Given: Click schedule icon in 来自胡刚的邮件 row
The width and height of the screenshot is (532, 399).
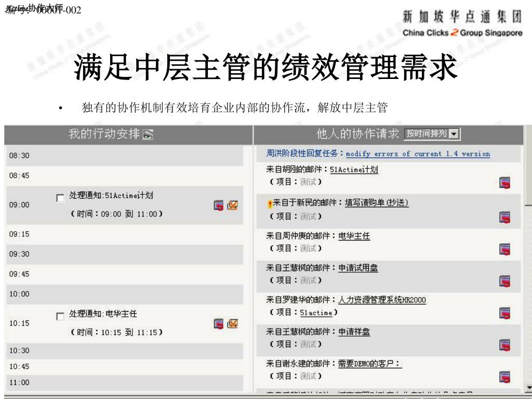Looking at the screenshot, I should [505, 183].
